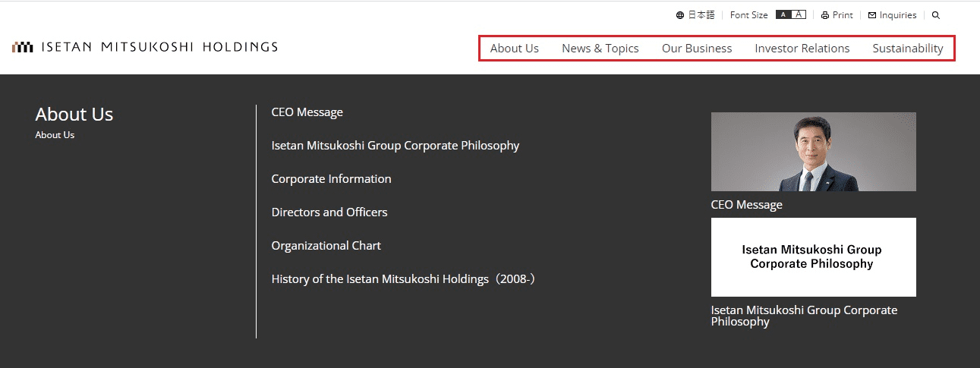Open the Inquiries page
Viewport: 980px width, 368px height.
(x=898, y=15)
